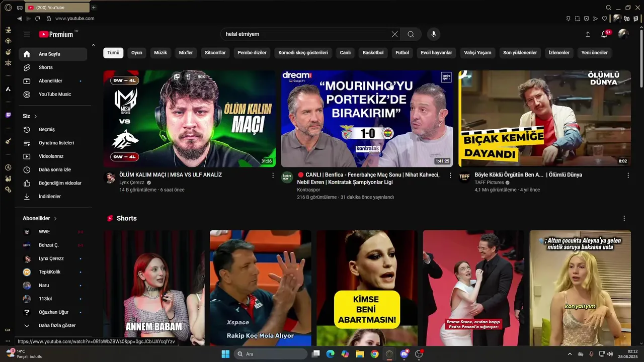Click the magnifier search button beside the search box
Image resolution: width=644 pixels, height=362 pixels.
pos(411,34)
